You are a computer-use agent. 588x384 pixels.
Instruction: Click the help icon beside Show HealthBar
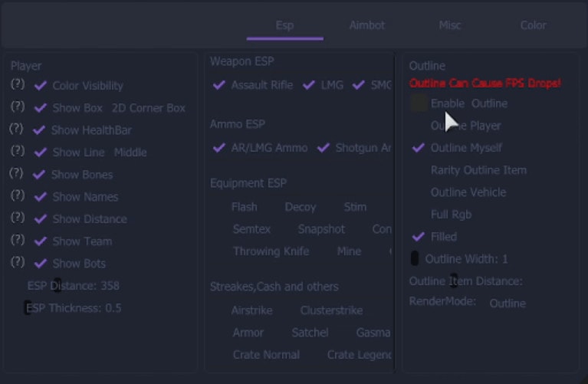pyautogui.click(x=16, y=129)
